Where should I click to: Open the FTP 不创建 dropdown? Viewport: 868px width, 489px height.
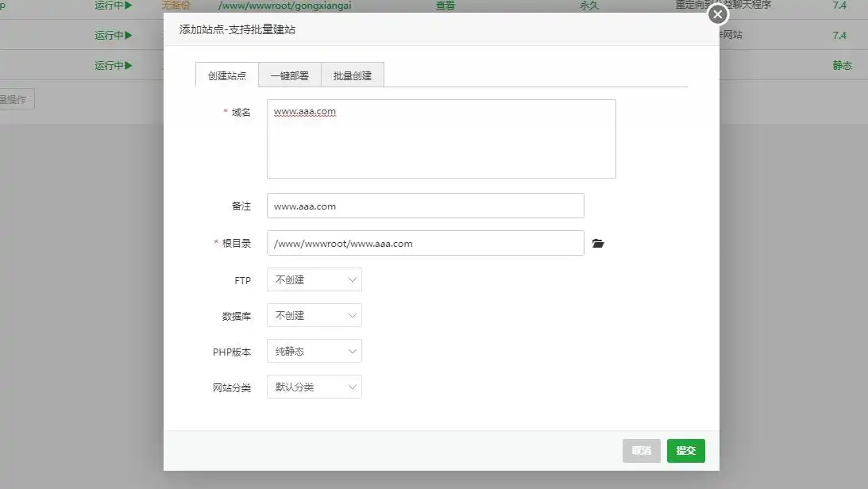(x=314, y=279)
